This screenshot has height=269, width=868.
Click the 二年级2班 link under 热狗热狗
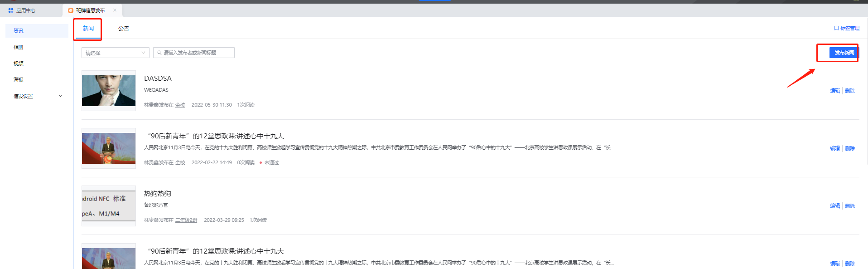(x=186, y=220)
